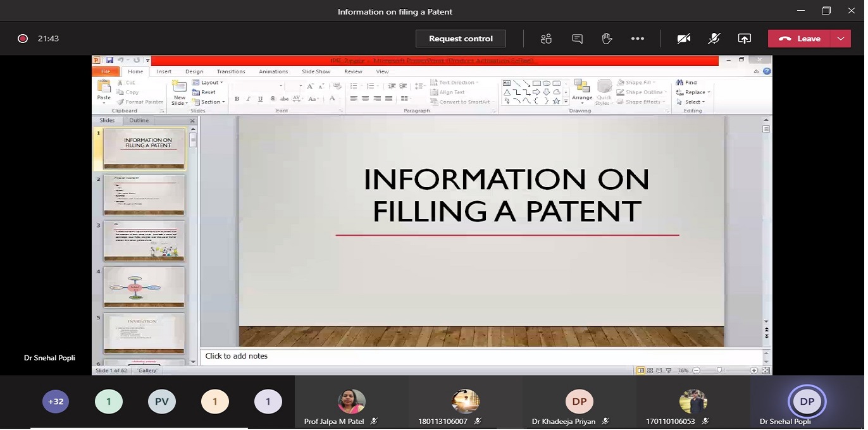868x430 pixels.
Task: Leave the meeting with Leave button
Action: (800, 39)
